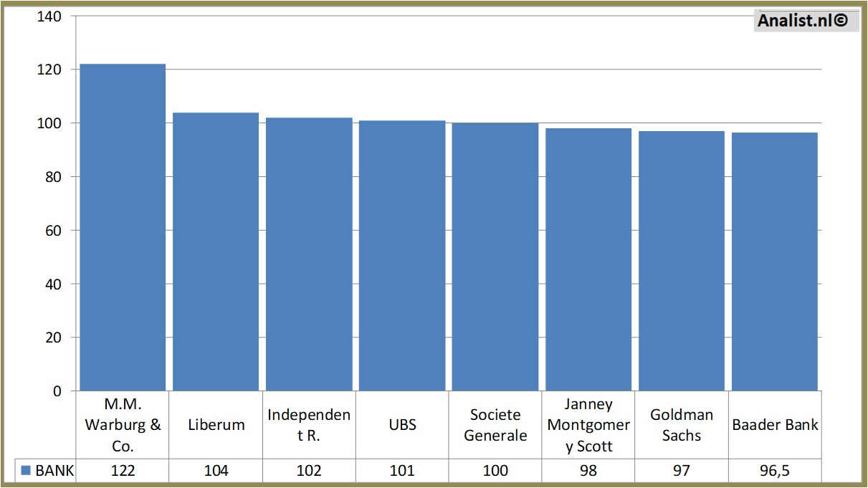Click the Independent R. bar
The image size is (868, 488).
click(309, 254)
